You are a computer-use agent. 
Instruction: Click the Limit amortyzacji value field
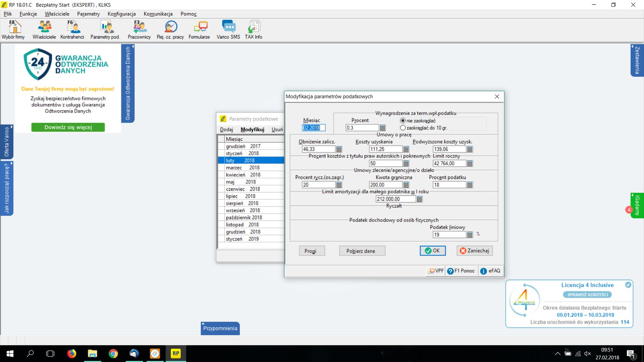click(x=396, y=199)
